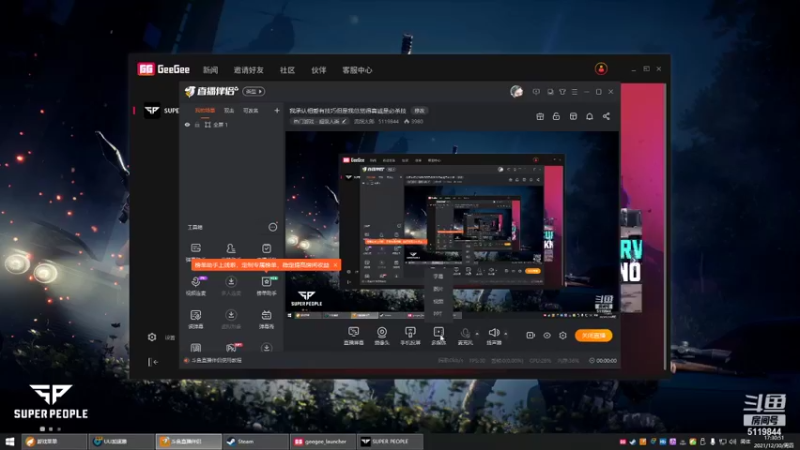Open the virtual avatar download tool
Viewport: 800px width, 450px height.
pos(231,319)
